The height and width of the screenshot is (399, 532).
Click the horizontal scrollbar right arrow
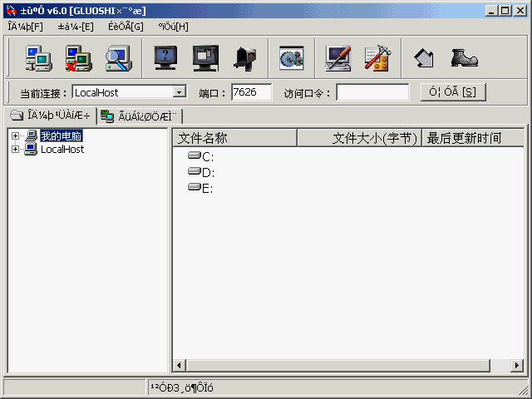pos(517,366)
